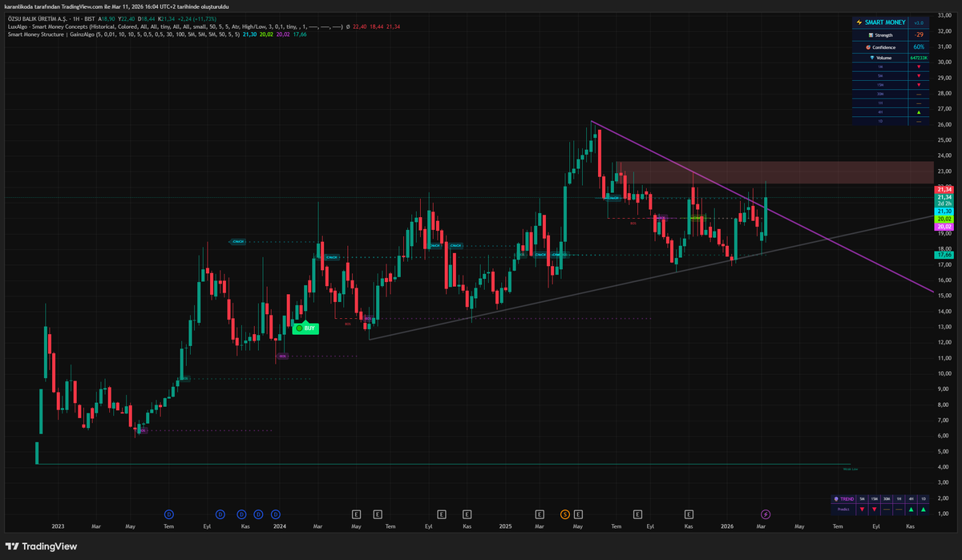
Task: Open the earnings E marker above Mar 2025
Action: (x=540, y=514)
